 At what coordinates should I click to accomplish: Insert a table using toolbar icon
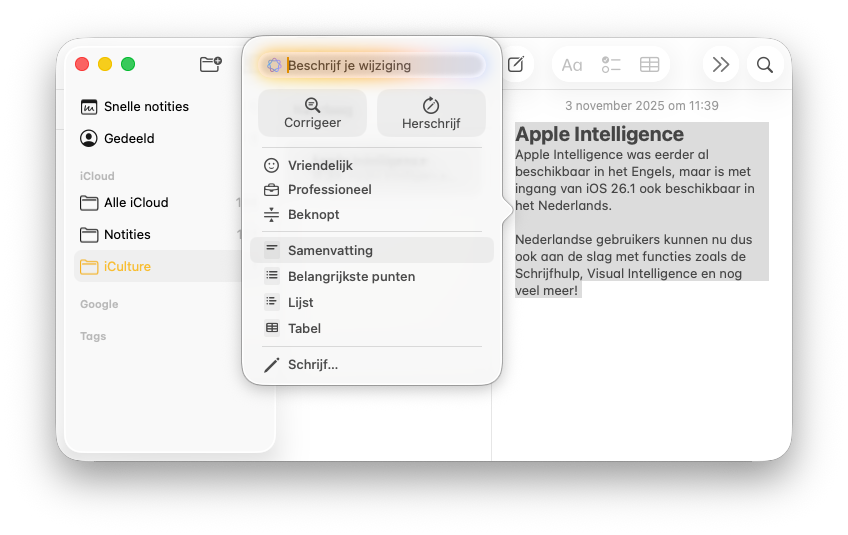pos(649,65)
